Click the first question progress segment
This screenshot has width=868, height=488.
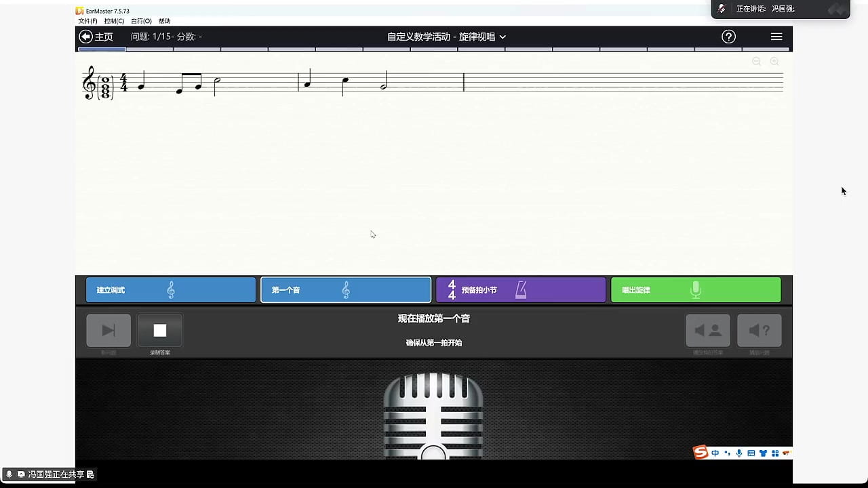(102, 49)
